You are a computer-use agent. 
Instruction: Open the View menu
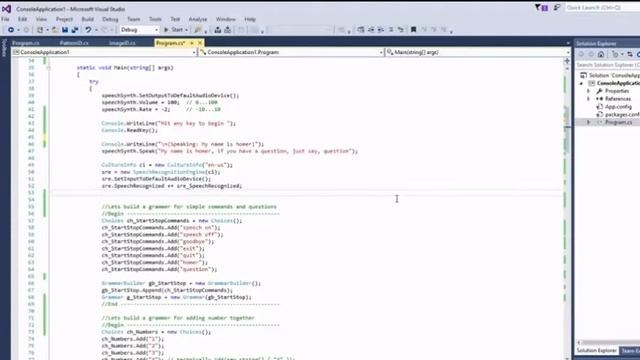click(41, 19)
